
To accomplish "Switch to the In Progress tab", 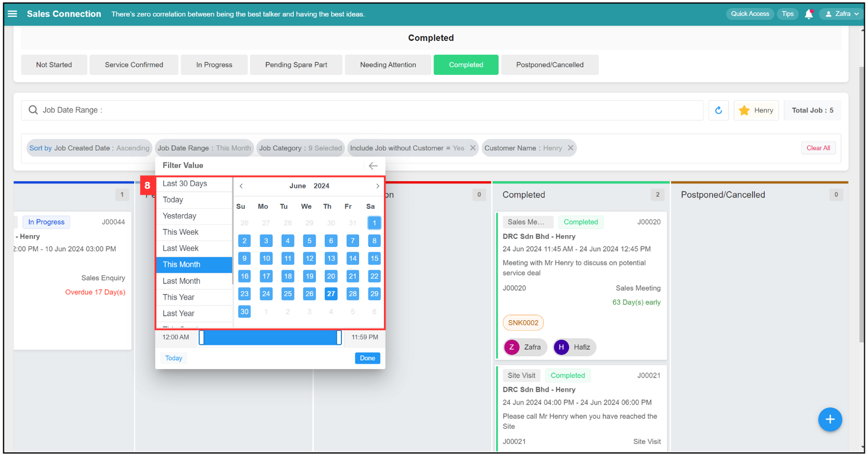I will (214, 65).
